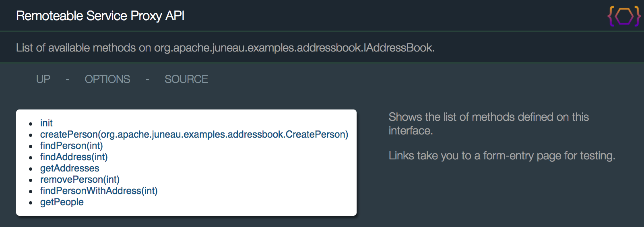
Task: Click the findAddress(int) method link
Action: [x=74, y=157]
